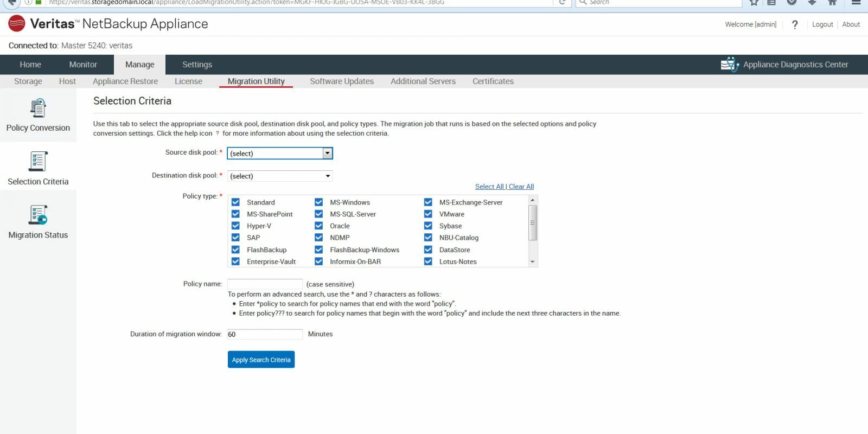
Task: Uncheck the MS-SharePoint policy type
Action: coord(235,214)
